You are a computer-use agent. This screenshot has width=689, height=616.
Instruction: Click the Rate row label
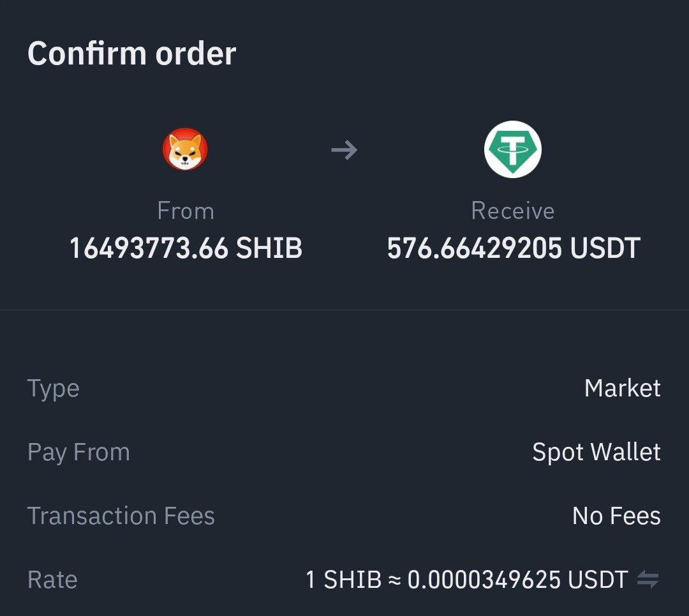point(52,580)
